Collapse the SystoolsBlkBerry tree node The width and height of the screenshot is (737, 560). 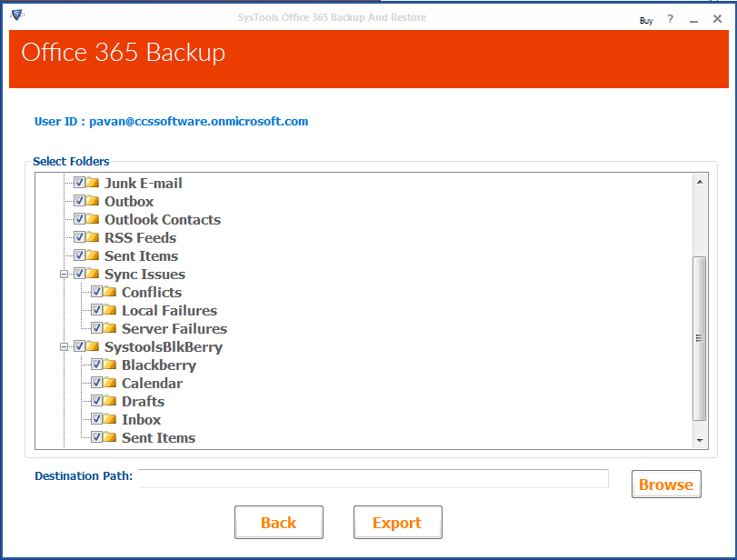coord(64,347)
